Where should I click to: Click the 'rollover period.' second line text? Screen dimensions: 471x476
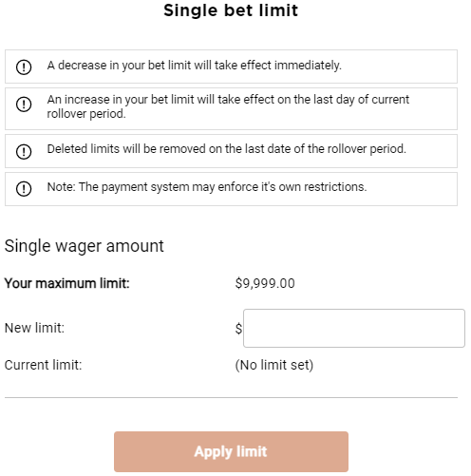[86, 114]
